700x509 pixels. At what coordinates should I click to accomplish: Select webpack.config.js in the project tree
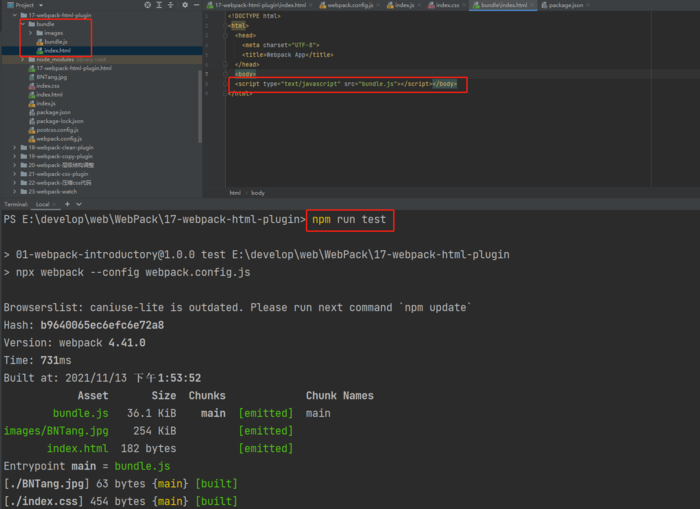click(59, 139)
